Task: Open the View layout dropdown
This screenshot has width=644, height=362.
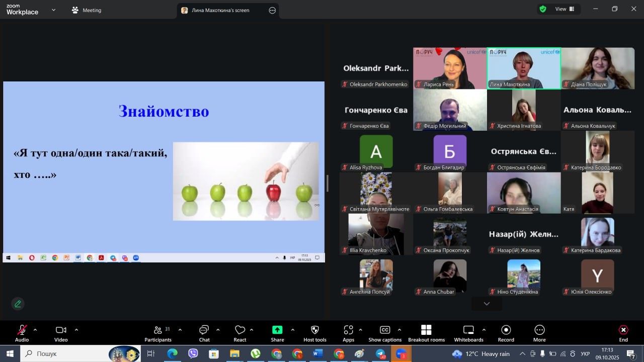Action: click(x=565, y=9)
